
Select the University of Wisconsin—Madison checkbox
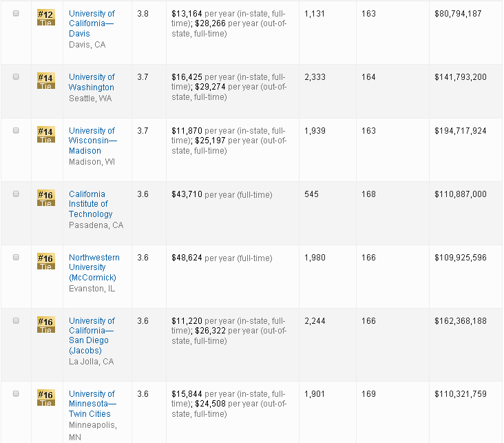click(17, 131)
